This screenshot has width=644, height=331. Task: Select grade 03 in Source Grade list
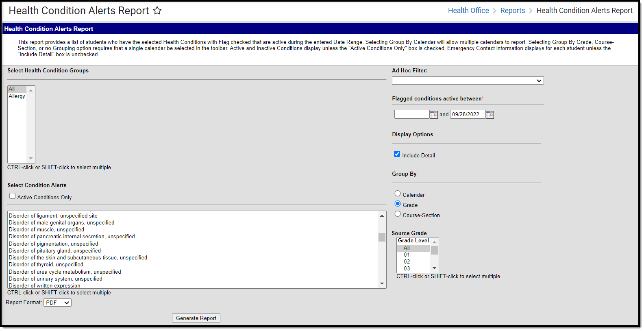coord(413,269)
